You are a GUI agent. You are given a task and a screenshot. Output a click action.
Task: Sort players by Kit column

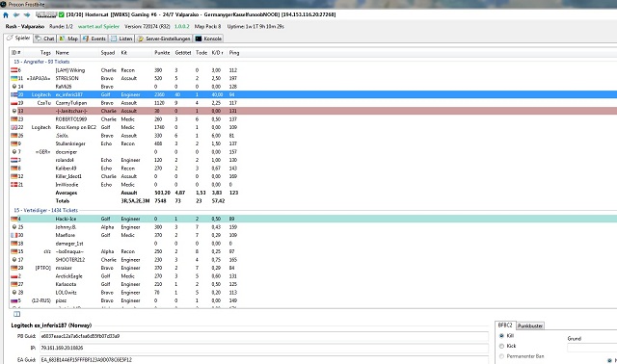pyautogui.click(x=124, y=53)
